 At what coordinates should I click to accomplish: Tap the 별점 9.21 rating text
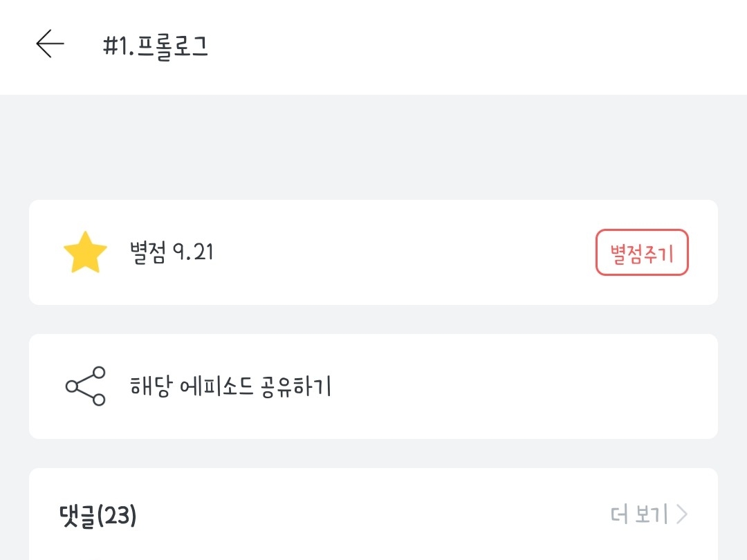click(x=172, y=252)
